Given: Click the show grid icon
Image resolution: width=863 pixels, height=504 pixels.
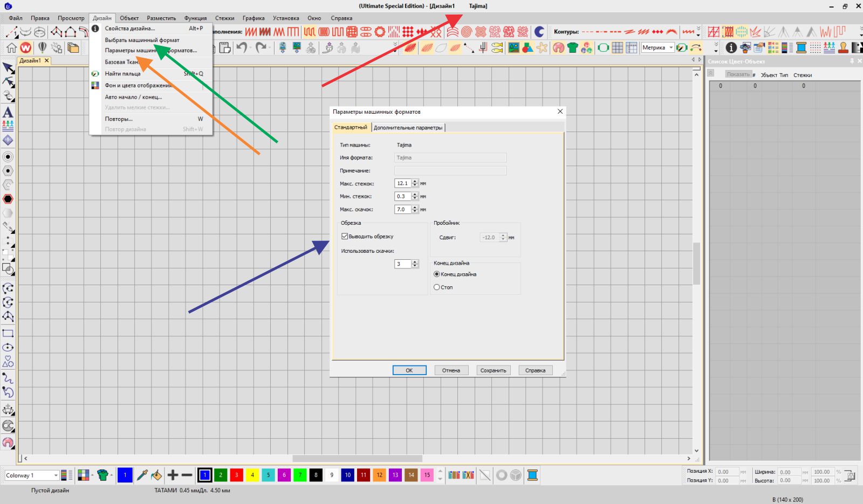Looking at the screenshot, I should click(618, 47).
